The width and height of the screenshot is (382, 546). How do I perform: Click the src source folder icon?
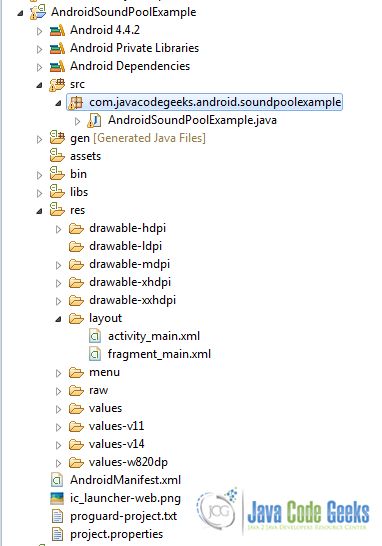[57, 85]
